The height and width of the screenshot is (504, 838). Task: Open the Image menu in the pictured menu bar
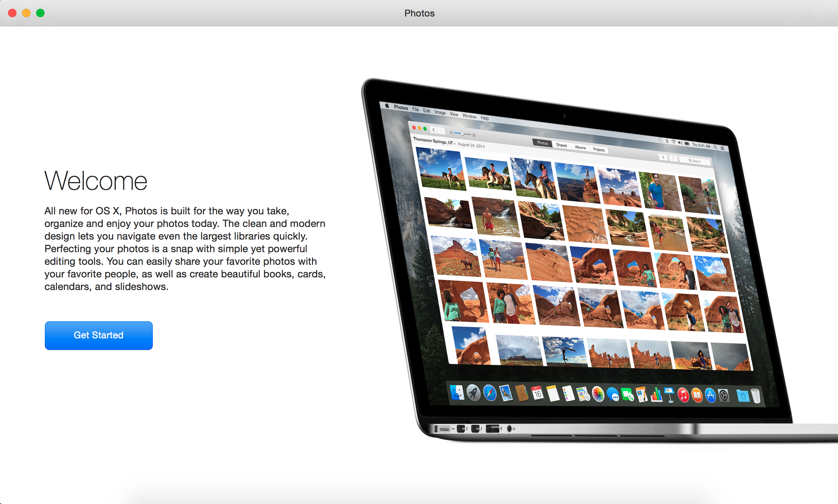click(440, 112)
